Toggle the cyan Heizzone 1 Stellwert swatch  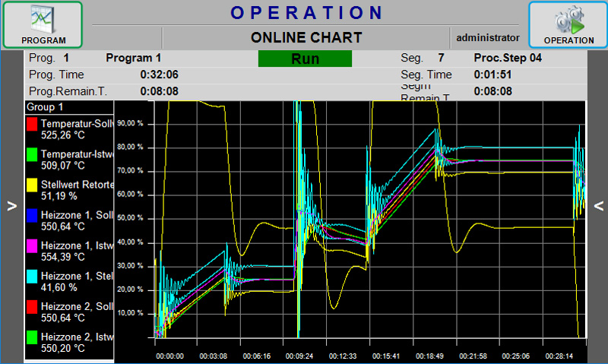tap(32, 277)
